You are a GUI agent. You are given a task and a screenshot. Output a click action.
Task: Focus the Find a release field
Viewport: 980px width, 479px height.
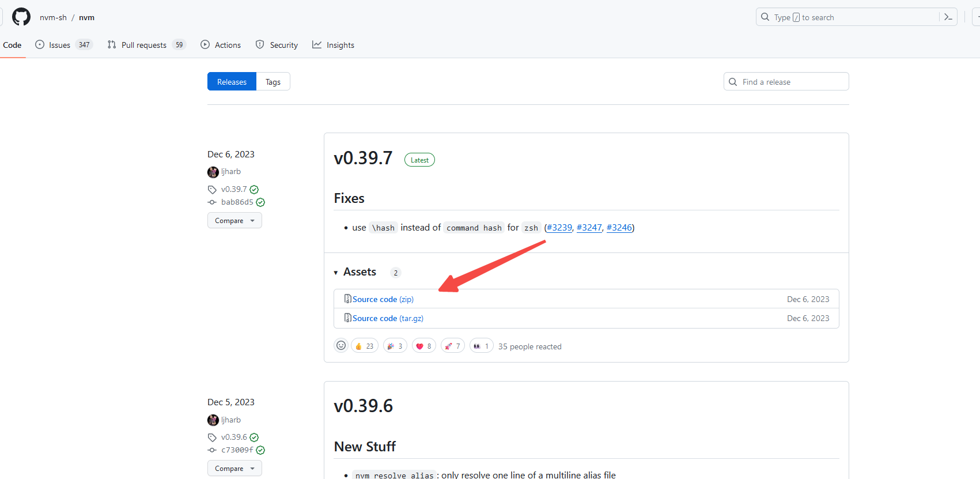[786, 82]
